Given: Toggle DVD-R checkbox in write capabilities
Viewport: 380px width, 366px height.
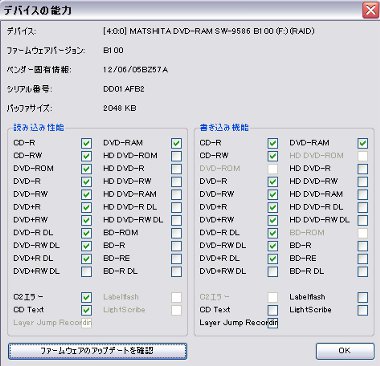Looking at the screenshot, I should click(273, 182).
